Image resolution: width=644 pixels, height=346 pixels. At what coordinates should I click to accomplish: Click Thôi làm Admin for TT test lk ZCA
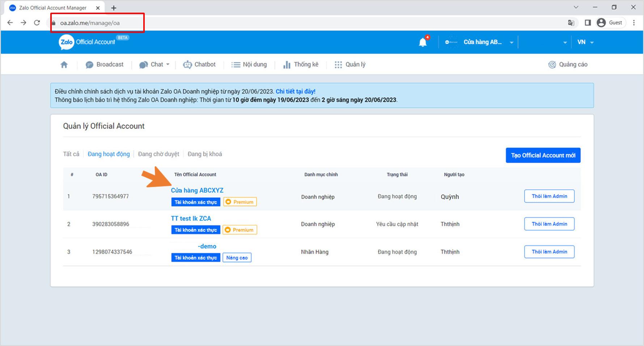pyautogui.click(x=549, y=224)
